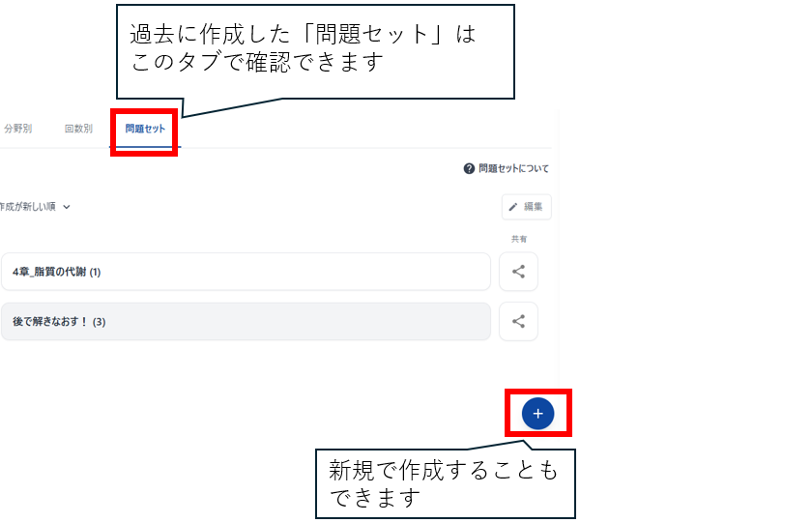Open the 4章_脂質の代謝 (1) set

tap(246, 272)
